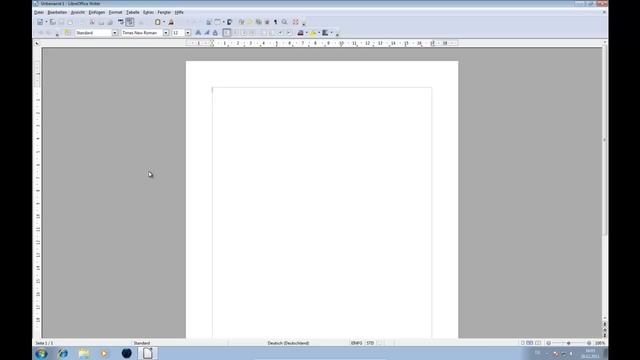Toggle italic formatting
The height and width of the screenshot is (360, 640).
coord(207,33)
